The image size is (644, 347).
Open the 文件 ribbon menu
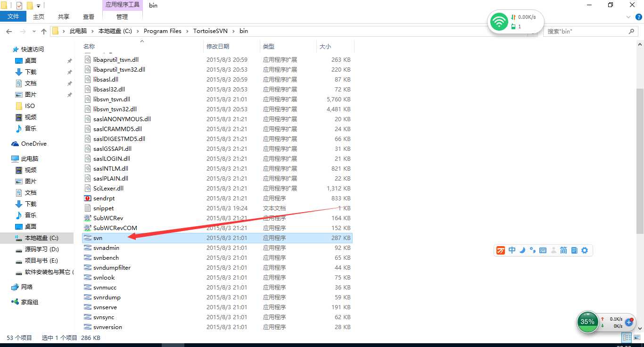14,17
